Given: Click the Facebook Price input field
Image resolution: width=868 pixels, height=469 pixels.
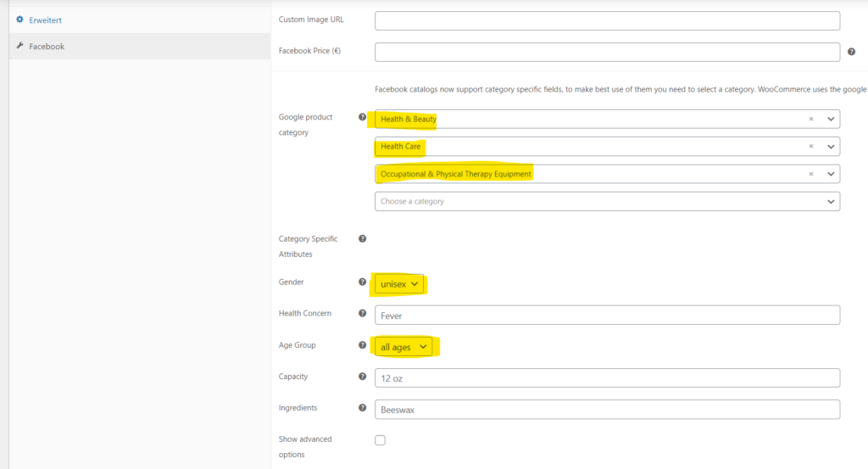Looking at the screenshot, I should click(607, 52).
